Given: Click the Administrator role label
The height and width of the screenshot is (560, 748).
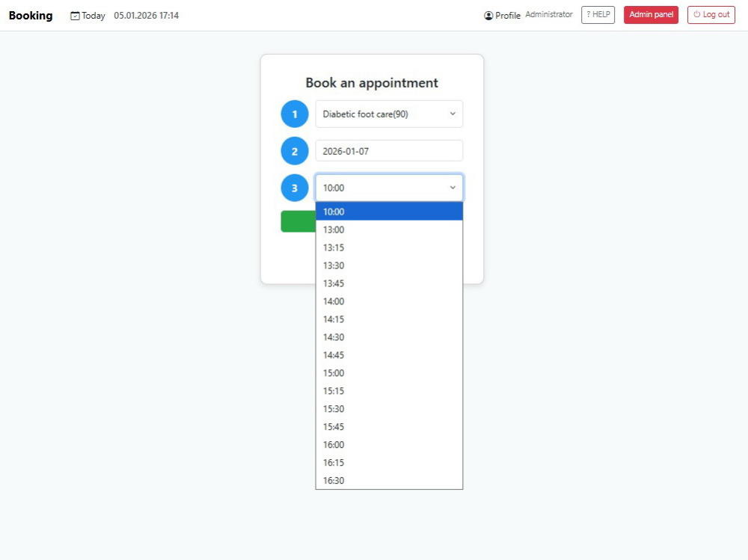Looking at the screenshot, I should pyautogui.click(x=548, y=15).
